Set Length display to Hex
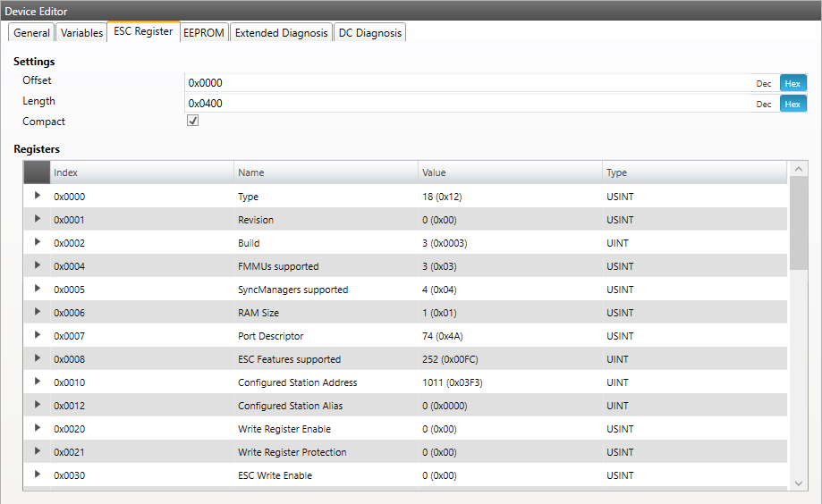 pyautogui.click(x=792, y=104)
